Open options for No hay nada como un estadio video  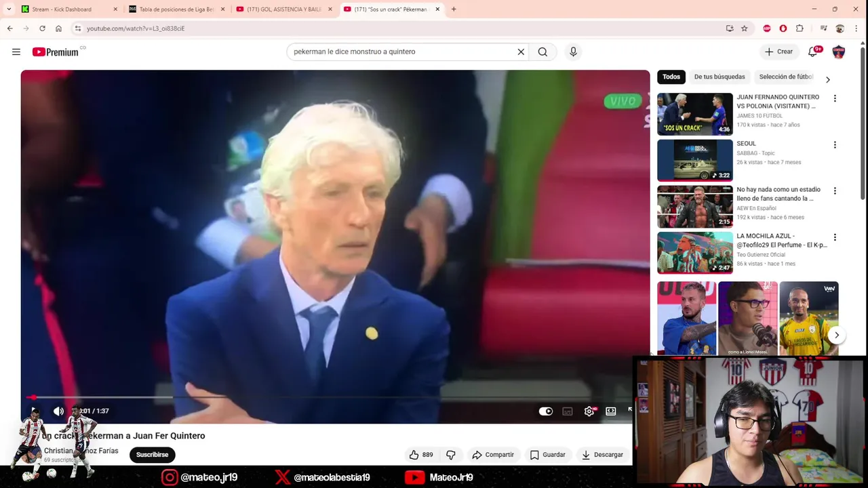pyautogui.click(x=835, y=191)
